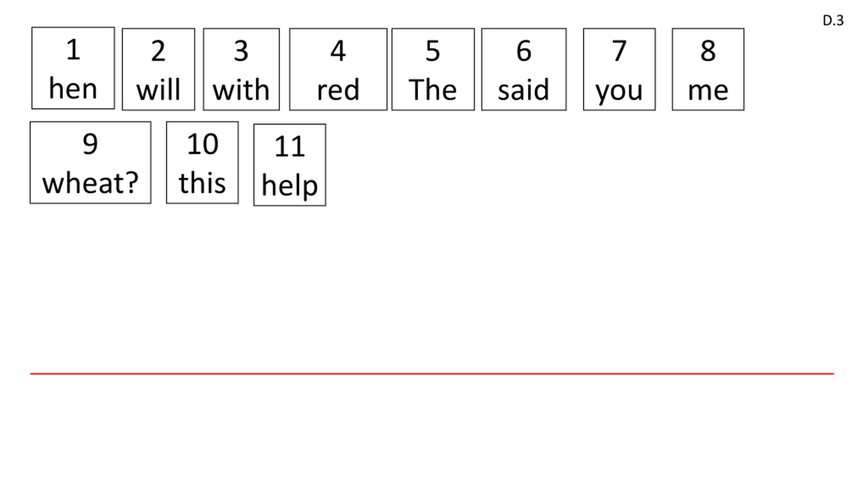Click the "D.3" slide label
This screenshot has width=868, height=488.
tap(833, 21)
